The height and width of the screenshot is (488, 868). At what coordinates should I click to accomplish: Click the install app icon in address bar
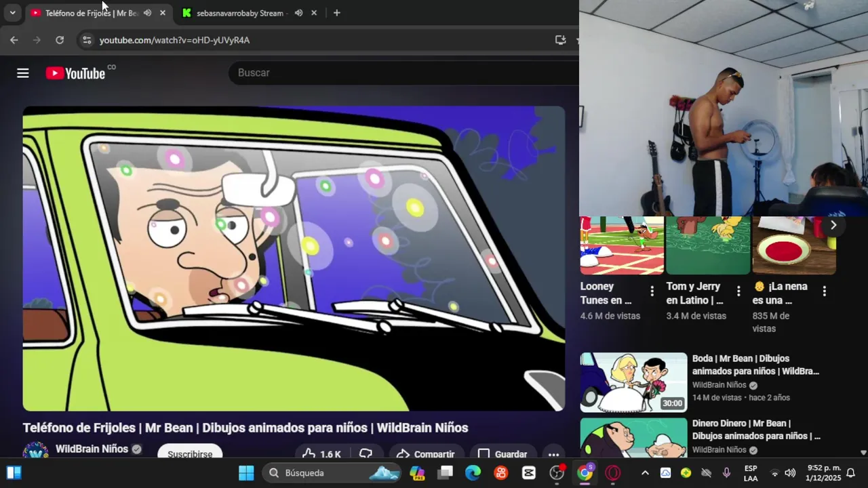pyautogui.click(x=560, y=40)
